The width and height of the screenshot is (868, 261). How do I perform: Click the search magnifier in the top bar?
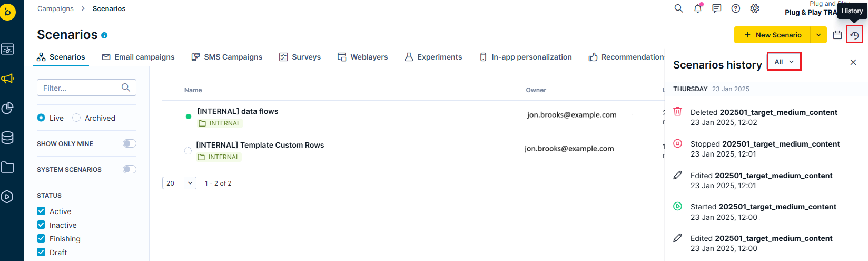tap(679, 8)
